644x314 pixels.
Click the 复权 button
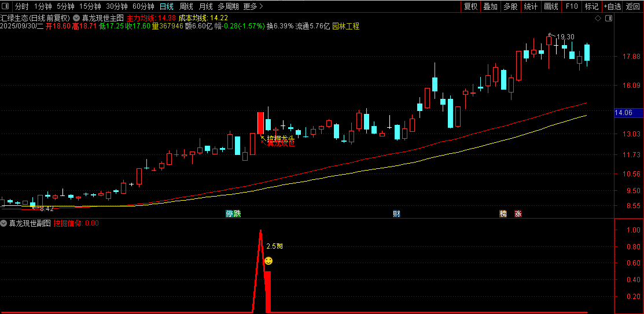tap(470, 6)
